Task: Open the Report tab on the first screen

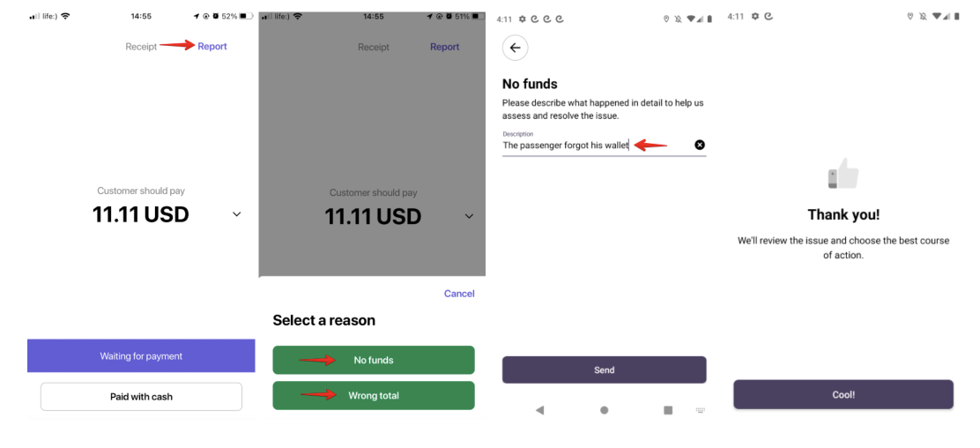Action: coord(212,47)
